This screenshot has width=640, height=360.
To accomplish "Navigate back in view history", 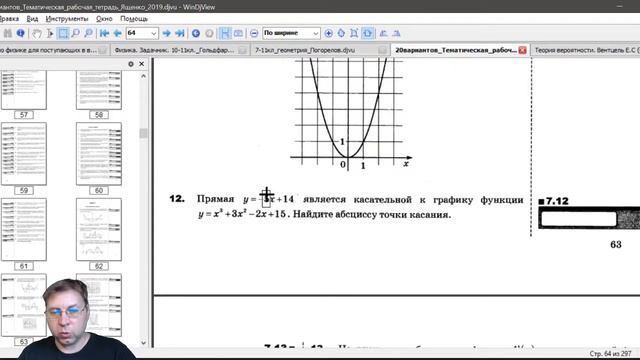I will pyautogui.click(x=196, y=33).
